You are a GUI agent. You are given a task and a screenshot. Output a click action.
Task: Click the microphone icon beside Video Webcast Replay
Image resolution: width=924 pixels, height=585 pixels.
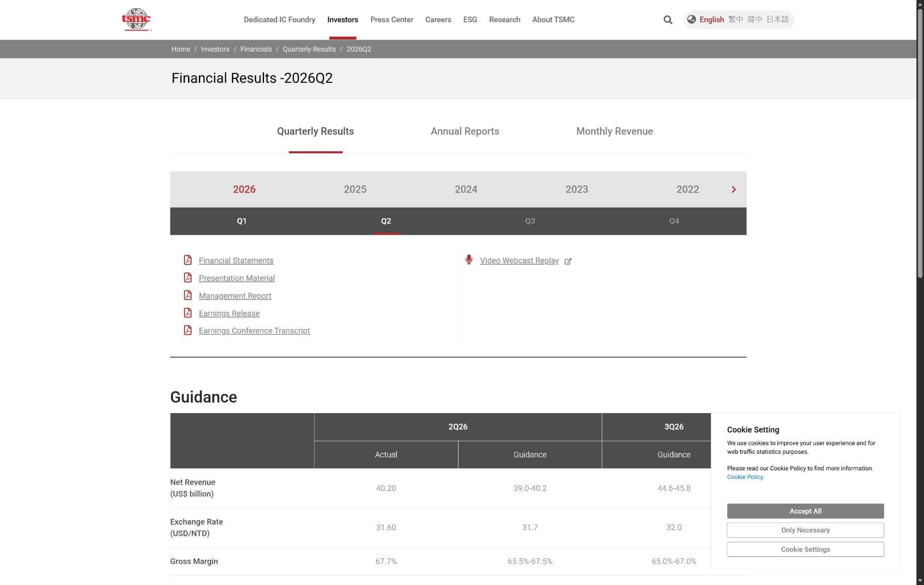click(469, 259)
